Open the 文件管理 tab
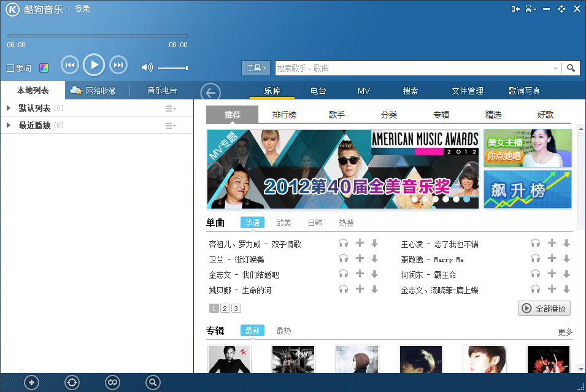586x392 pixels. 468,91
